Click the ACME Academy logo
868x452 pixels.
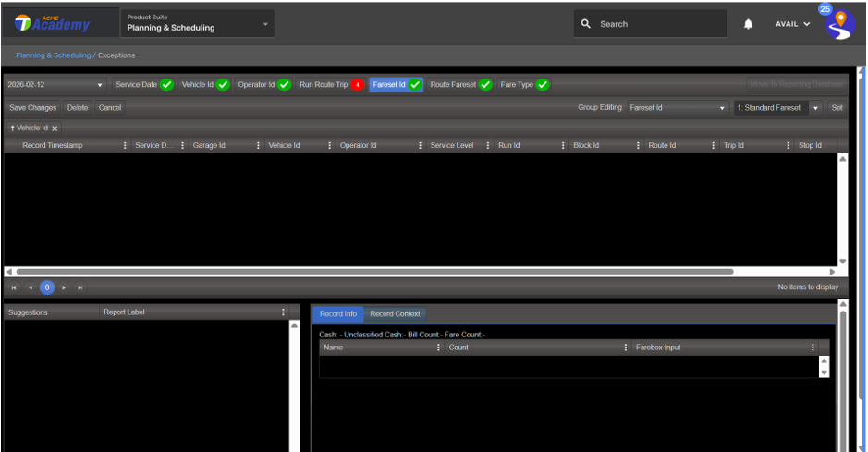pos(53,23)
